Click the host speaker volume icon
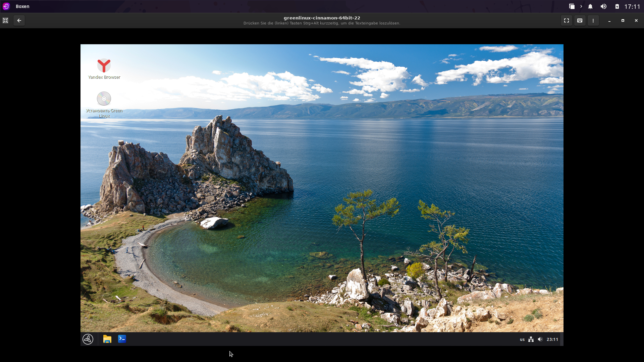 coord(603,6)
